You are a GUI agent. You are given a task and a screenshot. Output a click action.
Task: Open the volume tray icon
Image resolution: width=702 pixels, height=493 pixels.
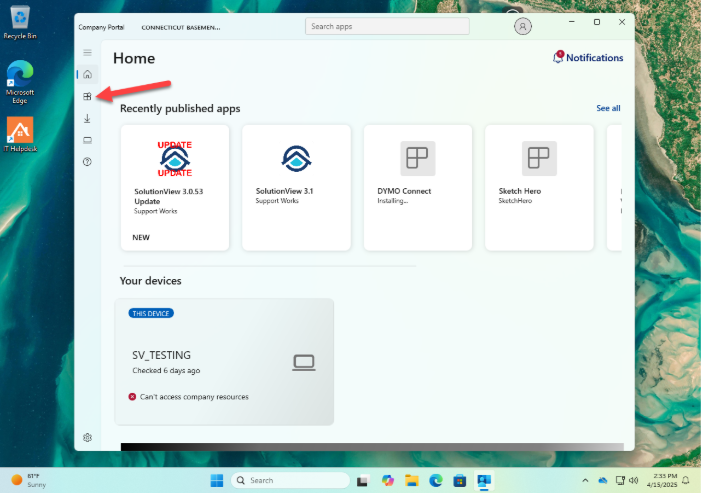click(634, 480)
